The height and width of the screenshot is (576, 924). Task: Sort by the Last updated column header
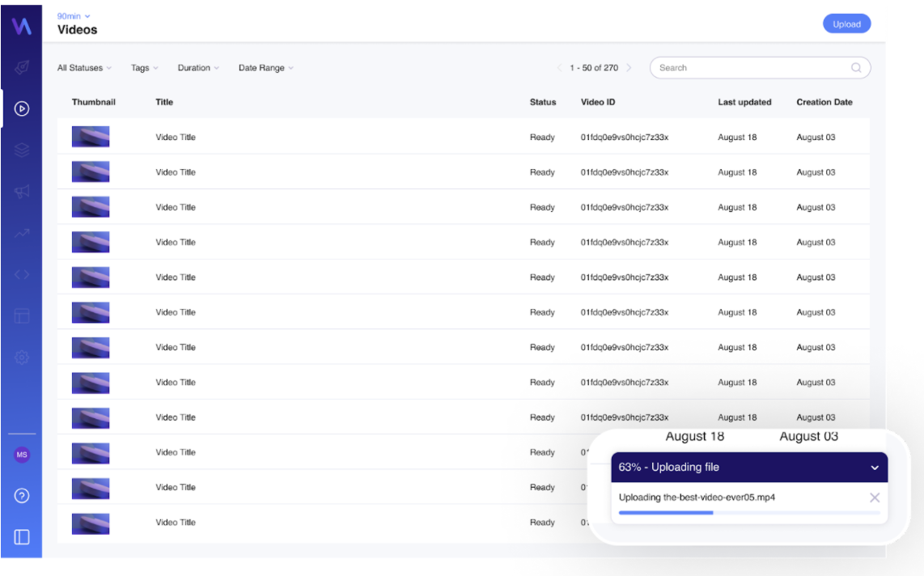coord(744,102)
